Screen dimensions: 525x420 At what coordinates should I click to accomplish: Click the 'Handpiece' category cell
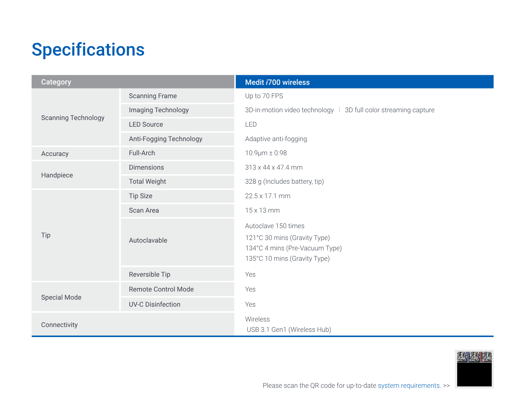(x=76, y=175)
